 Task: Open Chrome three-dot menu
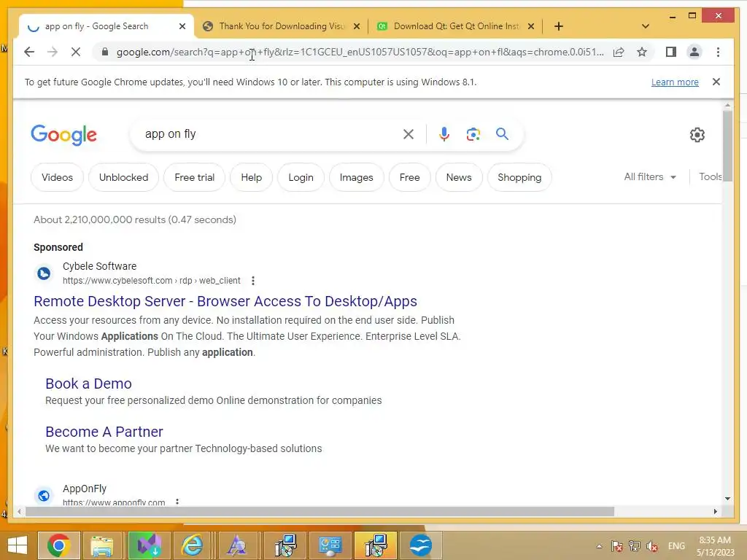(x=718, y=52)
